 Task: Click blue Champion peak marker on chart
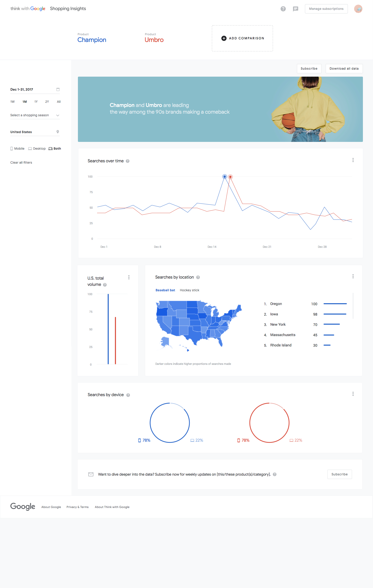225,177
